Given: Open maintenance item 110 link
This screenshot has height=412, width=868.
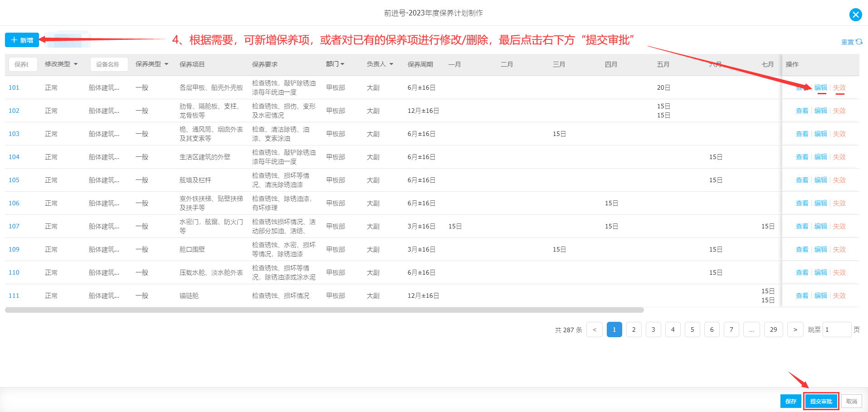Looking at the screenshot, I should pyautogui.click(x=14, y=272).
